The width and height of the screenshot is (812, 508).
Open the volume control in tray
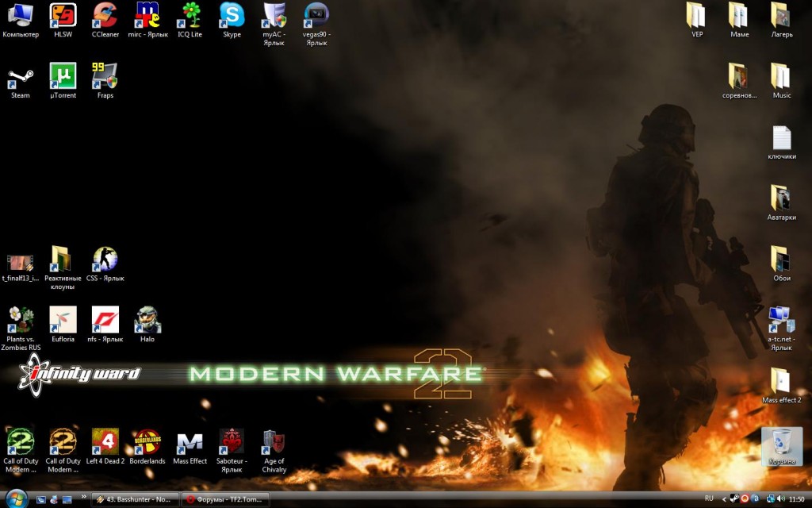780,499
